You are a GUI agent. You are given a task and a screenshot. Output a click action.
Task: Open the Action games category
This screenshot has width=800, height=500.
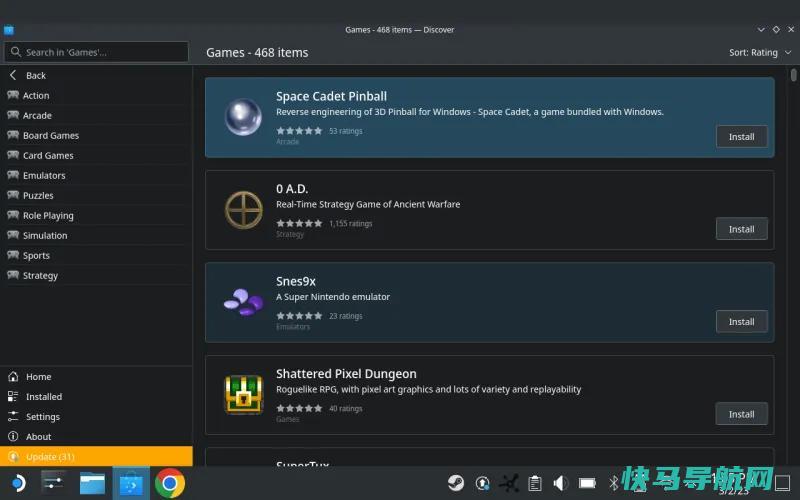click(x=96, y=95)
